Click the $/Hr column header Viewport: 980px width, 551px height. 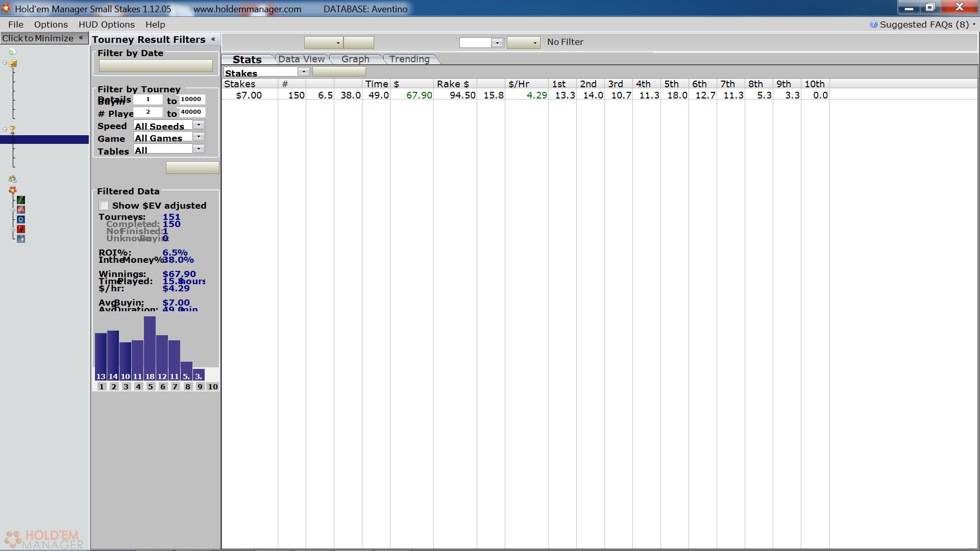point(527,84)
